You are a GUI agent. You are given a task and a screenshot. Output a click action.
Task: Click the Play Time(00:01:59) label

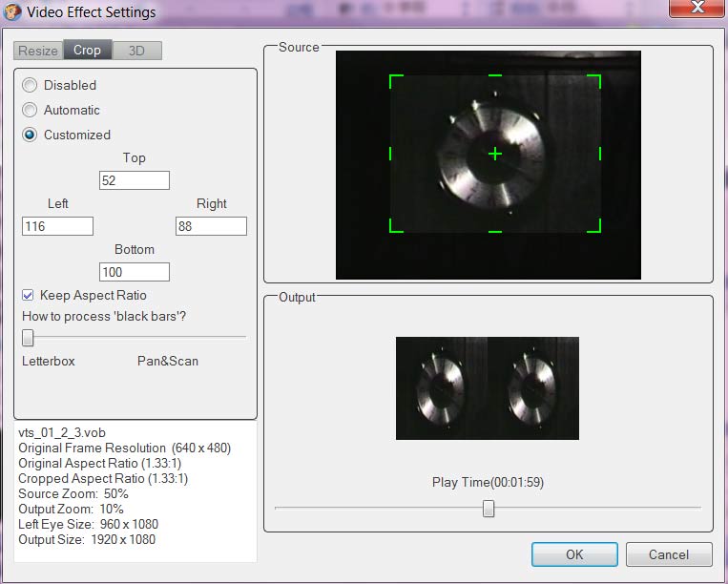(488, 482)
